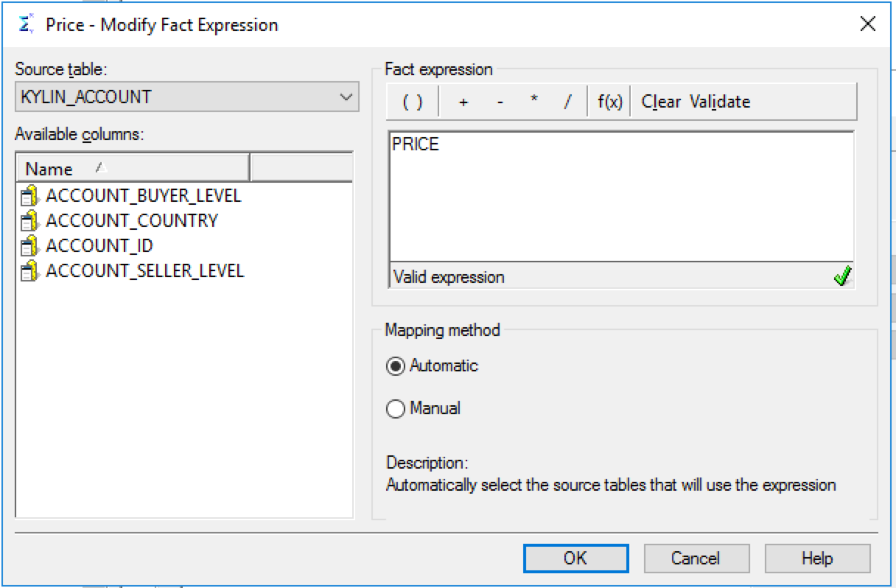This screenshot has width=896, height=588.
Task: Select the Automatic mapping method
Action: tap(396, 366)
